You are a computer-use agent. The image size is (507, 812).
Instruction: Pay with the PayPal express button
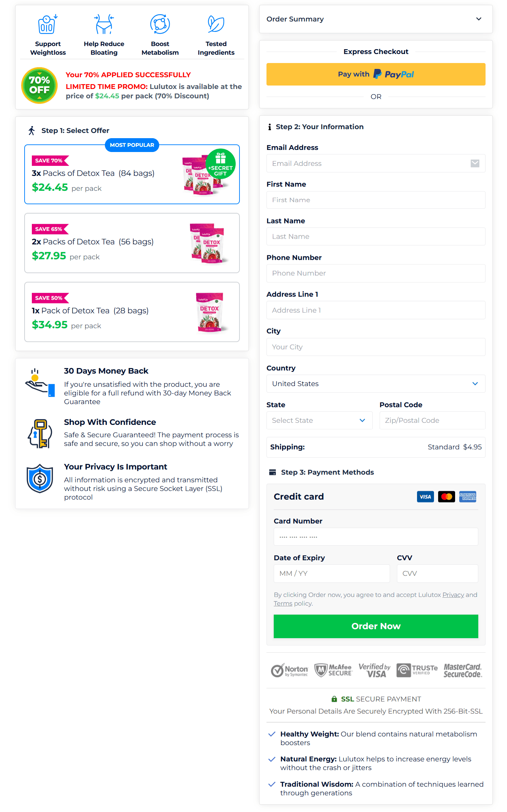375,74
